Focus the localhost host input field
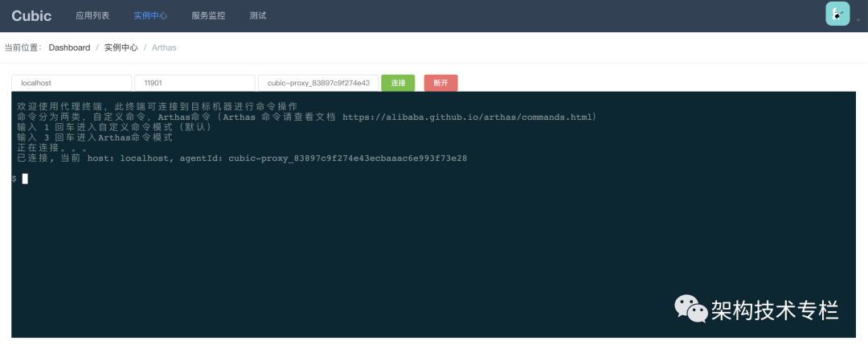Viewport: 868px width, 349px height. 72,83
